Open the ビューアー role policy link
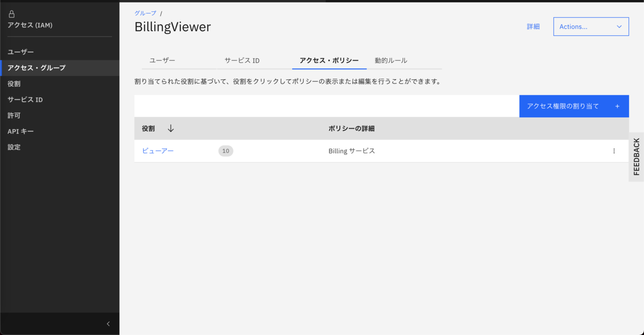 point(158,151)
